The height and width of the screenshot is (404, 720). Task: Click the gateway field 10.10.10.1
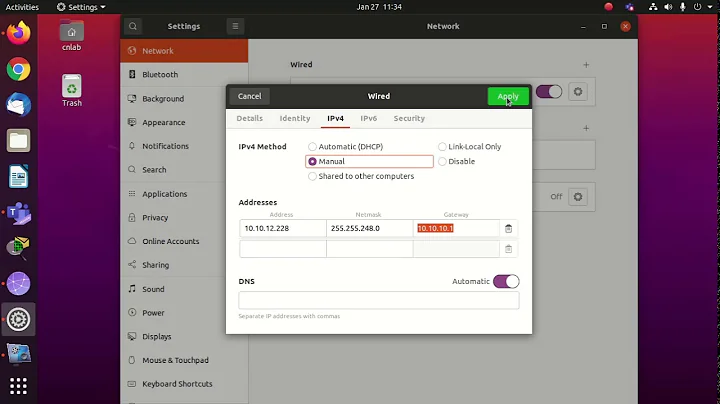[x=456, y=228]
